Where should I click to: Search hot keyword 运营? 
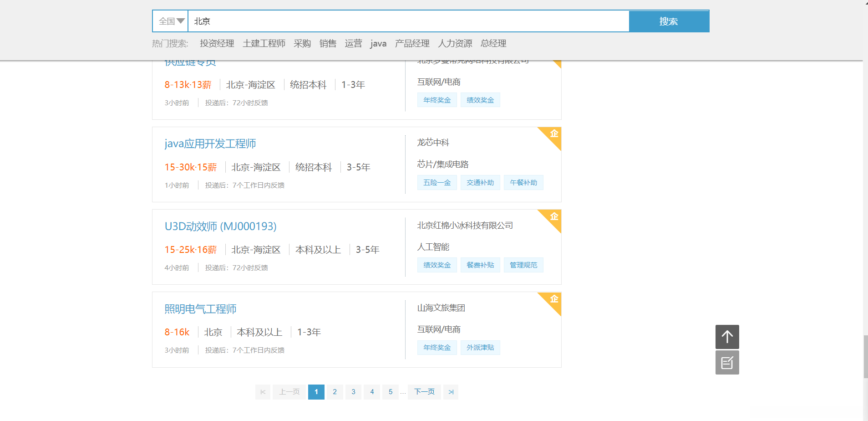(353, 43)
